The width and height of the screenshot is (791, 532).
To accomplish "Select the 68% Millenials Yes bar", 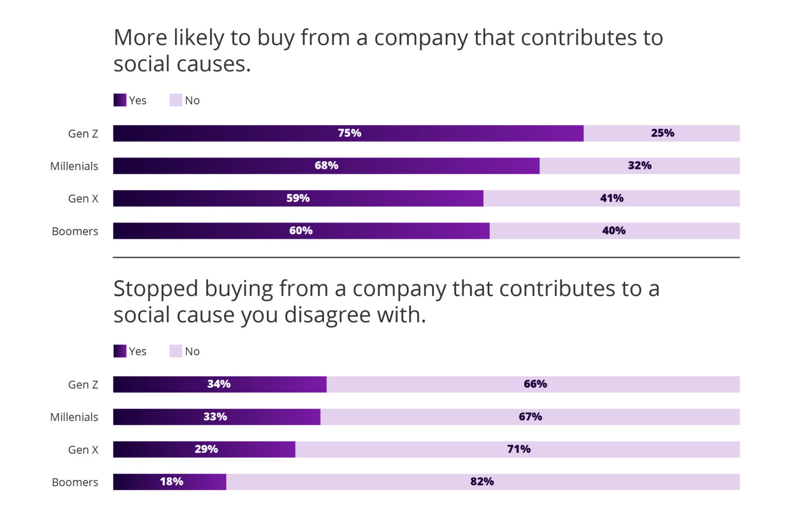I will point(326,165).
